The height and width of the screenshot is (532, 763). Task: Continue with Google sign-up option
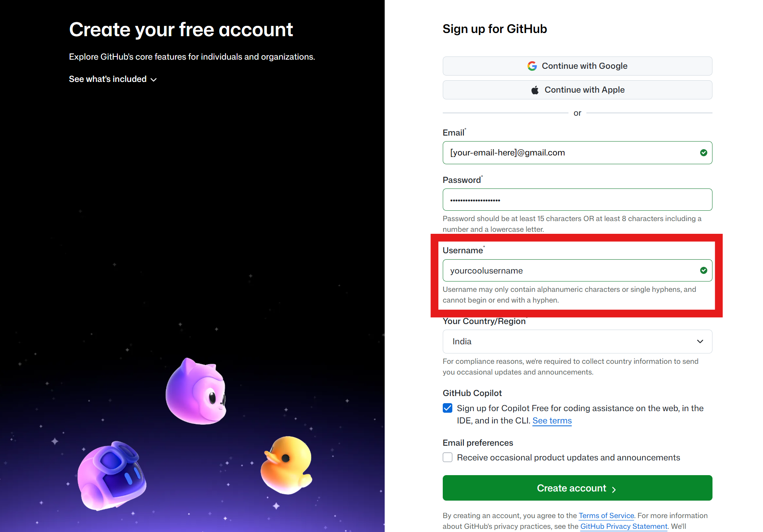(577, 66)
